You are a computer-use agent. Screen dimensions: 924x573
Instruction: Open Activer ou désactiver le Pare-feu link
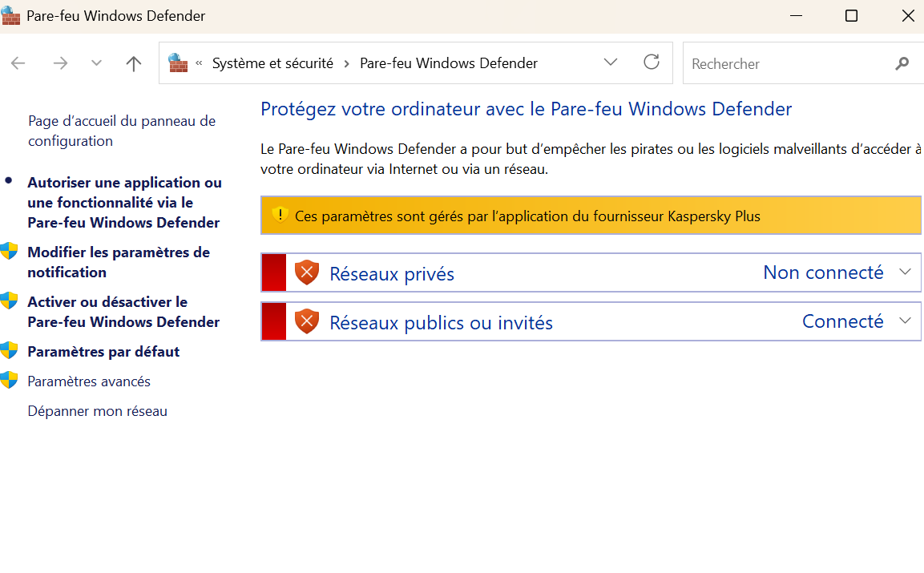tap(123, 312)
